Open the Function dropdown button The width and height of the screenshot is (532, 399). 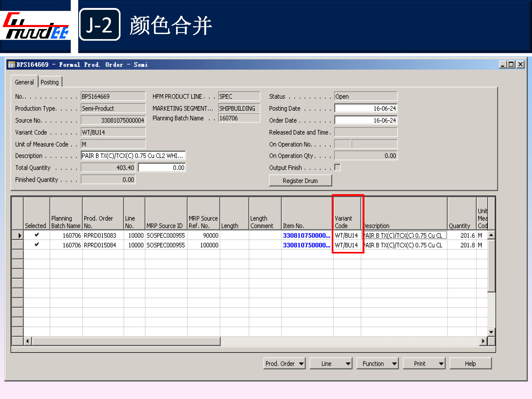[377, 363]
